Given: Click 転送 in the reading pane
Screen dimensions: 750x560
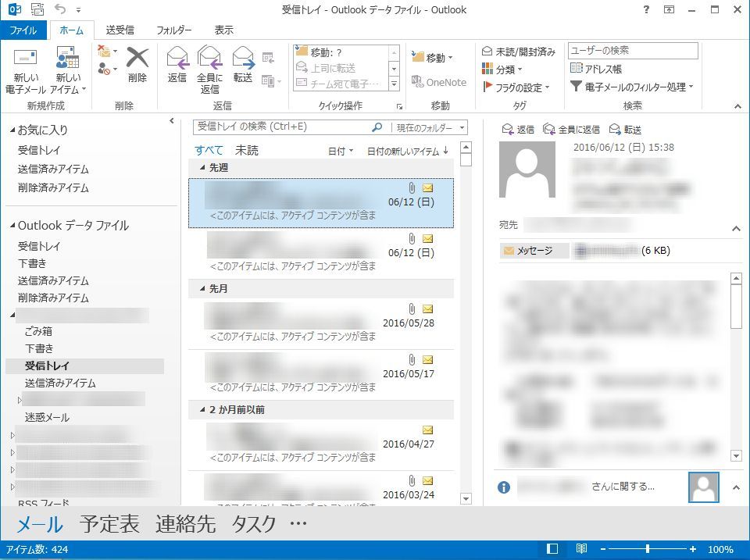Looking at the screenshot, I should point(625,129).
